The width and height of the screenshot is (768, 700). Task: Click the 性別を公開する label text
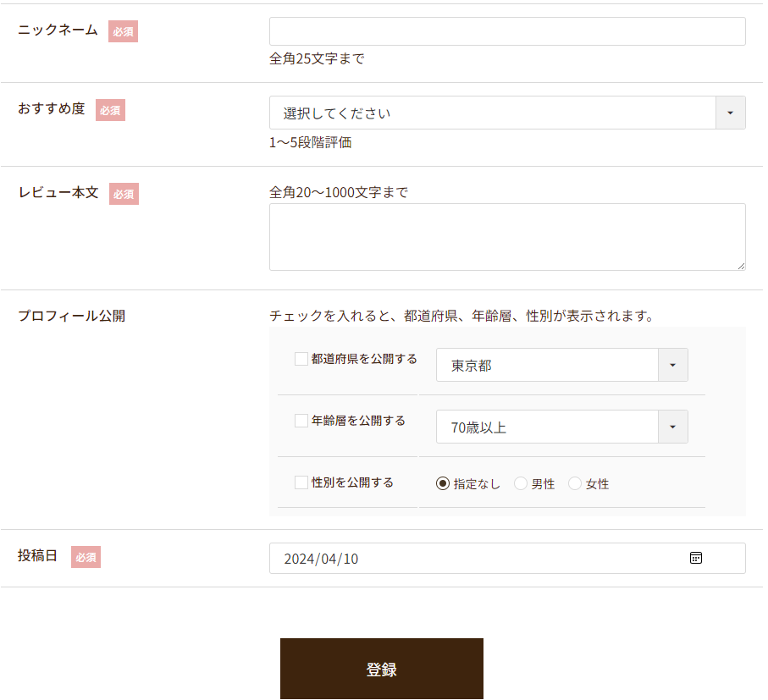[352, 482]
